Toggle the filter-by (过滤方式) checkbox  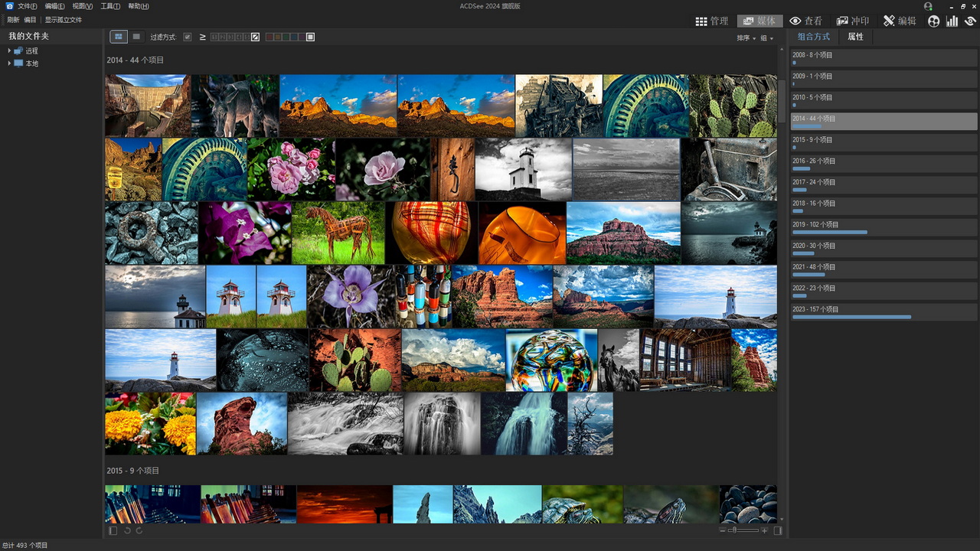(x=188, y=37)
